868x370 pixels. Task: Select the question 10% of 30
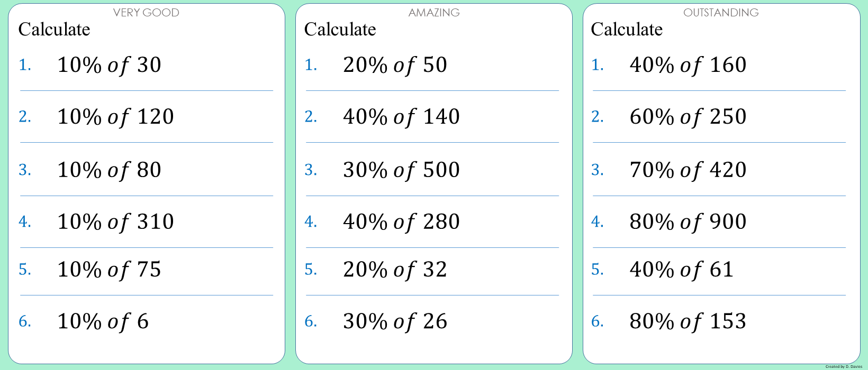coord(109,65)
